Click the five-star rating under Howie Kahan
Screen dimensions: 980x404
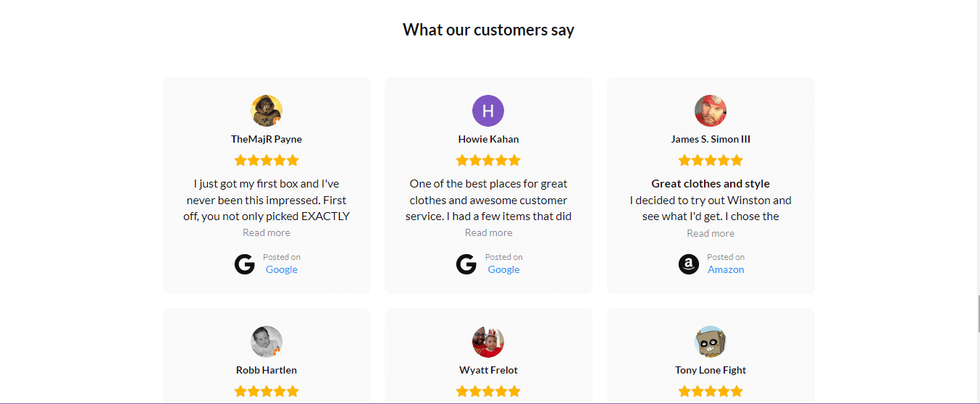[x=488, y=160]
